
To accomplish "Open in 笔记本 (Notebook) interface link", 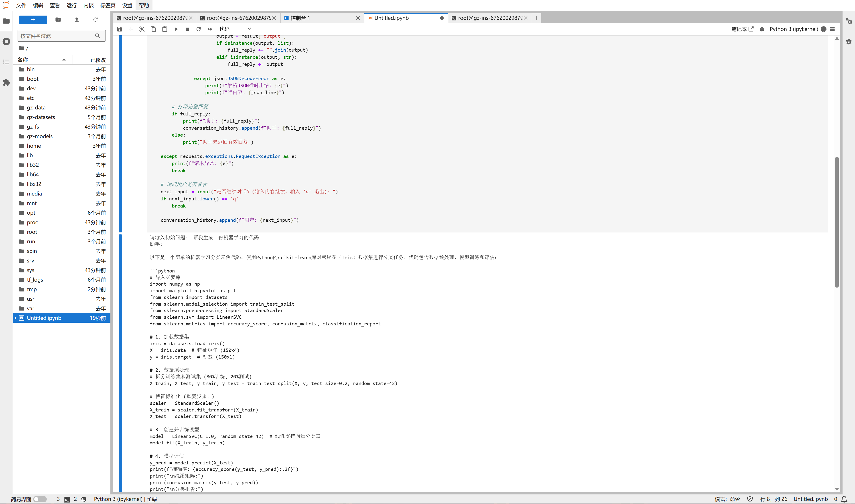I will pos(742,29).
